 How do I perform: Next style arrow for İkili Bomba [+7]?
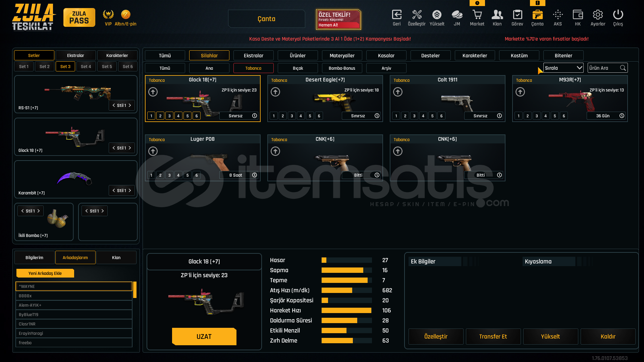[39, 211]
